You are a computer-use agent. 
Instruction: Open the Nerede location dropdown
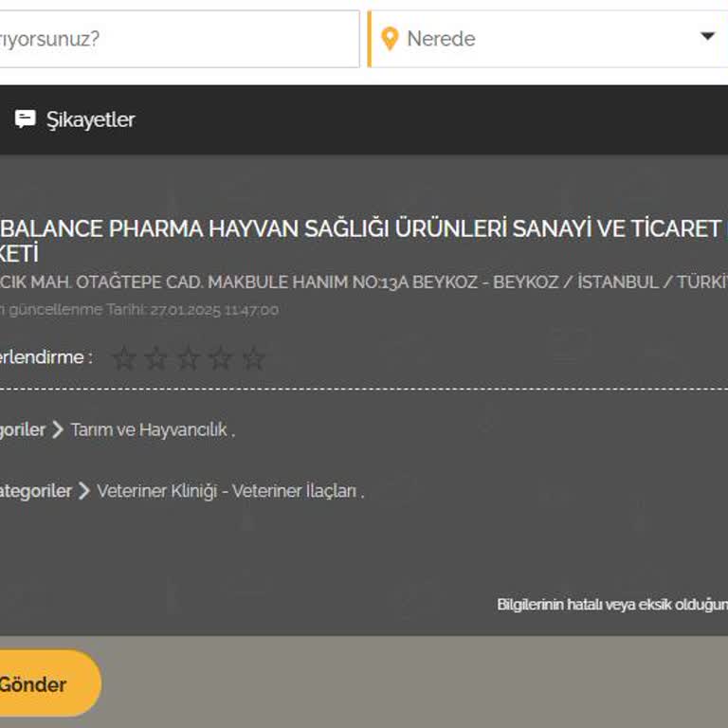pos(548,39)
